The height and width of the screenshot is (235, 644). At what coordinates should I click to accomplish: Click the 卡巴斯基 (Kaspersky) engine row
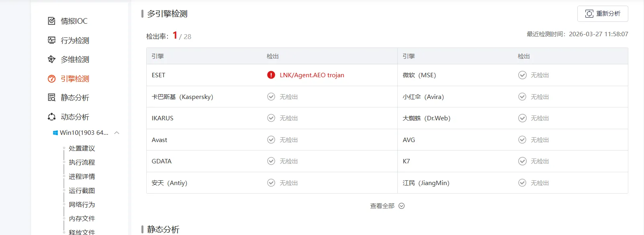pos(182,97)
